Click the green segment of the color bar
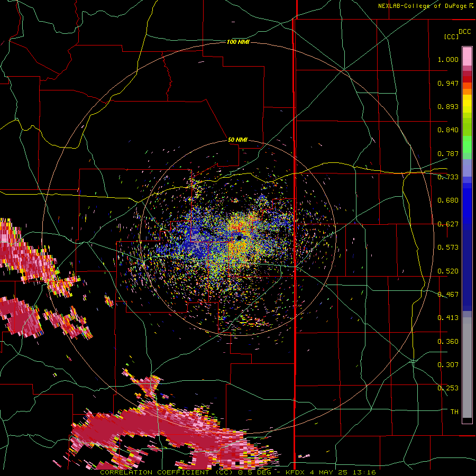The width and height of the screenshot is (476, 476). point(467,147)
